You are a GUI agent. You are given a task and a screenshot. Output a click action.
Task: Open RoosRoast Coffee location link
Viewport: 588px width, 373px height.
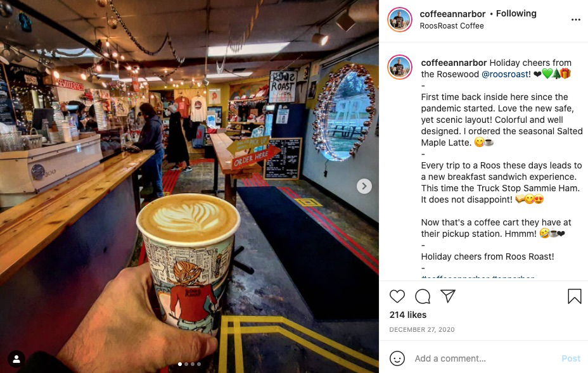click(452, 26)
